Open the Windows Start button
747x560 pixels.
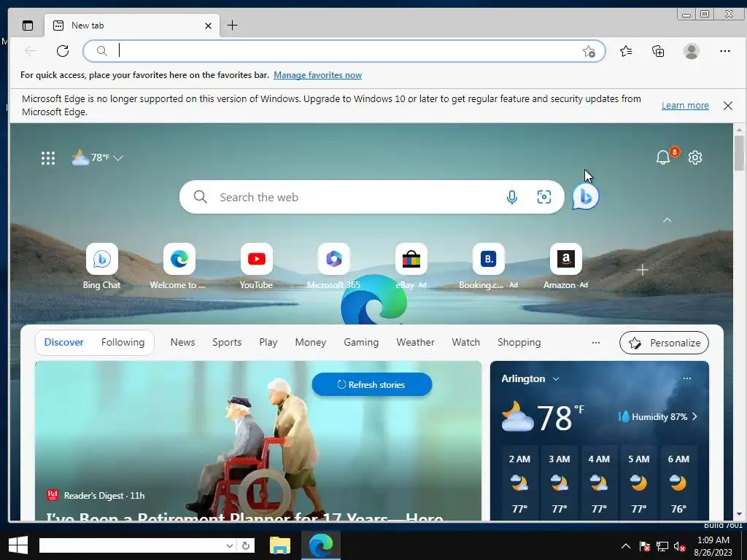click(18, 545)
